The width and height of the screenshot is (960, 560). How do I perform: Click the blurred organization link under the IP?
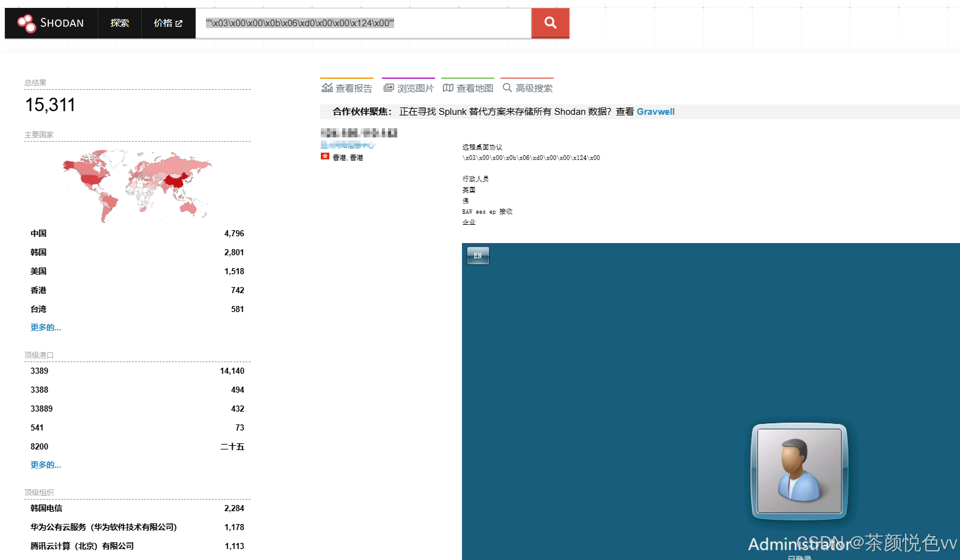coord(347,145)
